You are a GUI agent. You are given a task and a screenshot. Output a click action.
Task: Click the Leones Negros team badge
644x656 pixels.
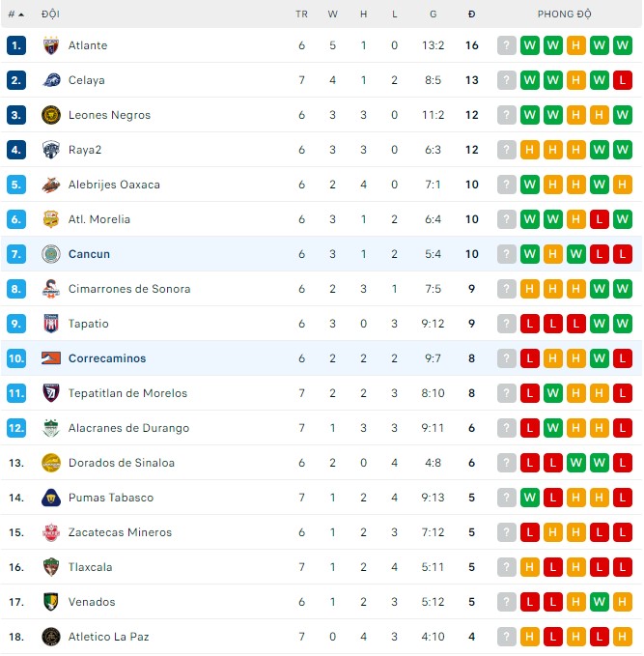(x=51, y=115)
